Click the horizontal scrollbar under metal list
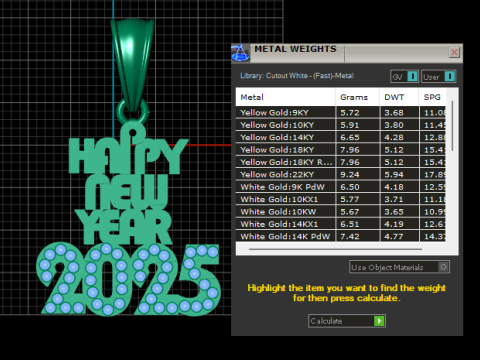Viewport: 480px width, 360px height. point(335,249)
